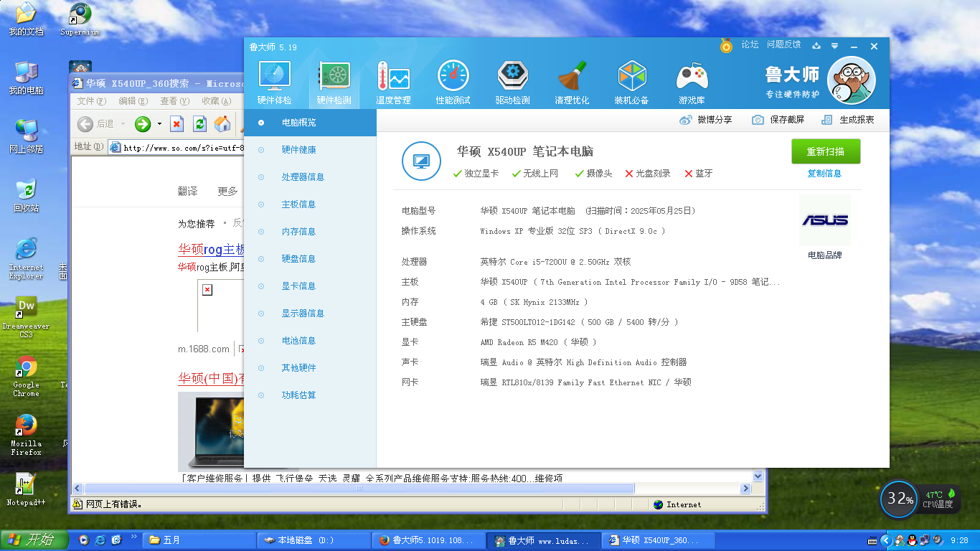The image size is (980, 551).
Task: Select 硬件健康 in sidebar
Action: coord(310,150)
